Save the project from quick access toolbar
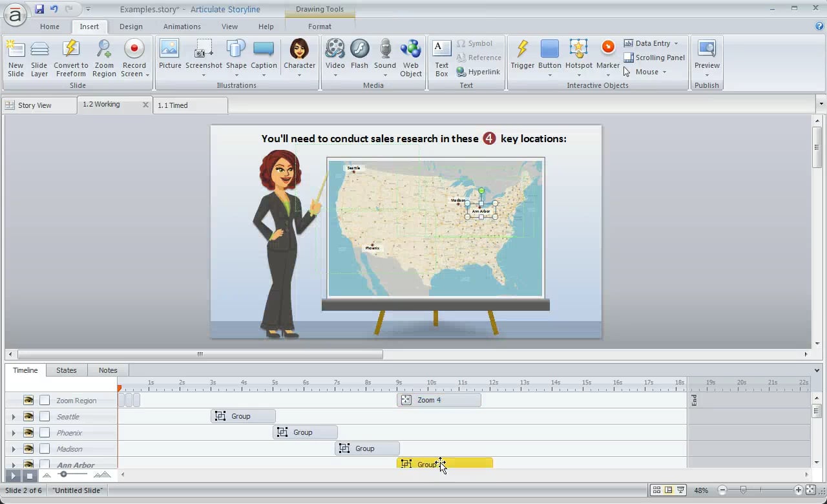Screen dimensions: 827x504 [39, 9]
